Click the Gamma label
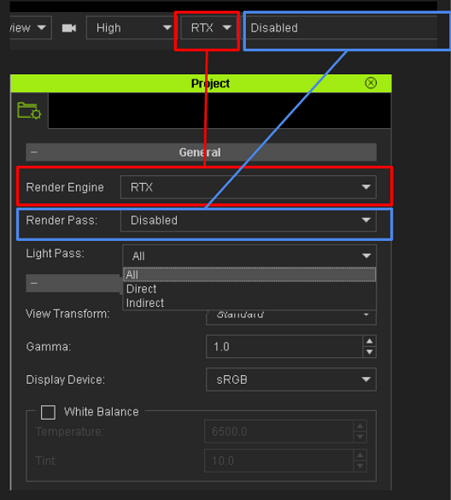The height and width of the screenshot is (500, 451). tap(49, 347)
